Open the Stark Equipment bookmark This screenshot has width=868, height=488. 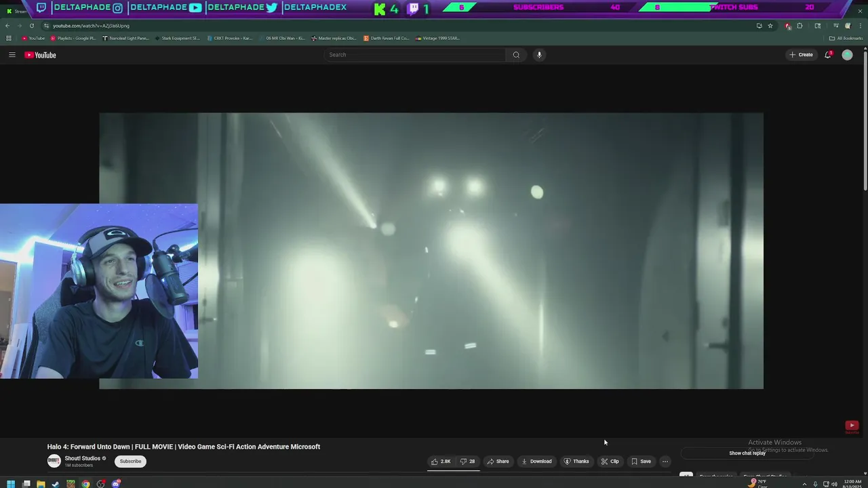[x=178, y=38]
